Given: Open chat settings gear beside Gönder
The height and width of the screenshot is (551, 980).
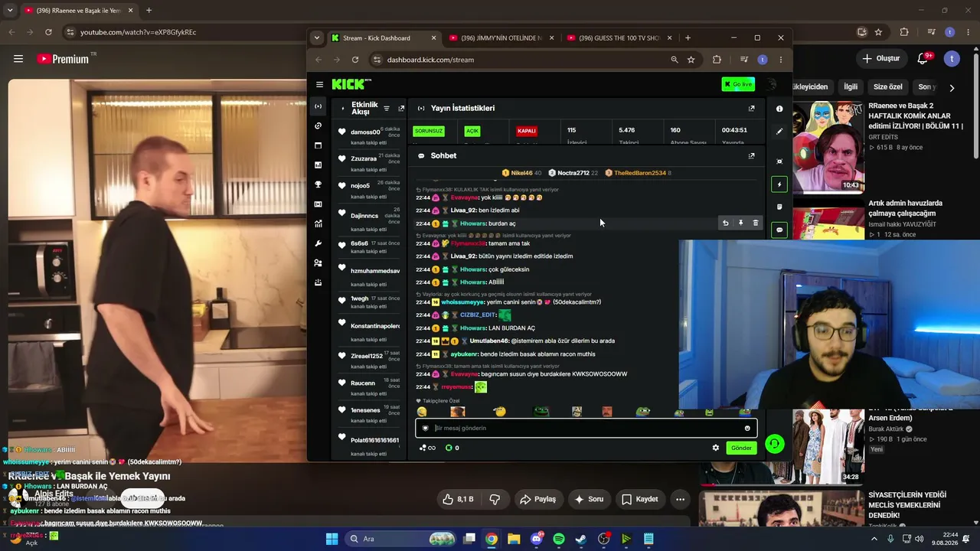Looking at the screenshot, I should tap(716, 448).
